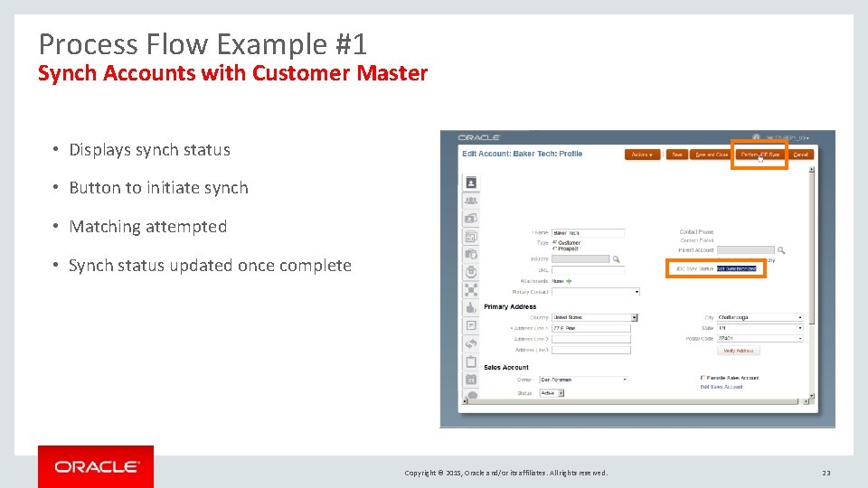Screen dimensions: 868x488
Task: Expand the Country dropdown
Action: pos(635,317)
